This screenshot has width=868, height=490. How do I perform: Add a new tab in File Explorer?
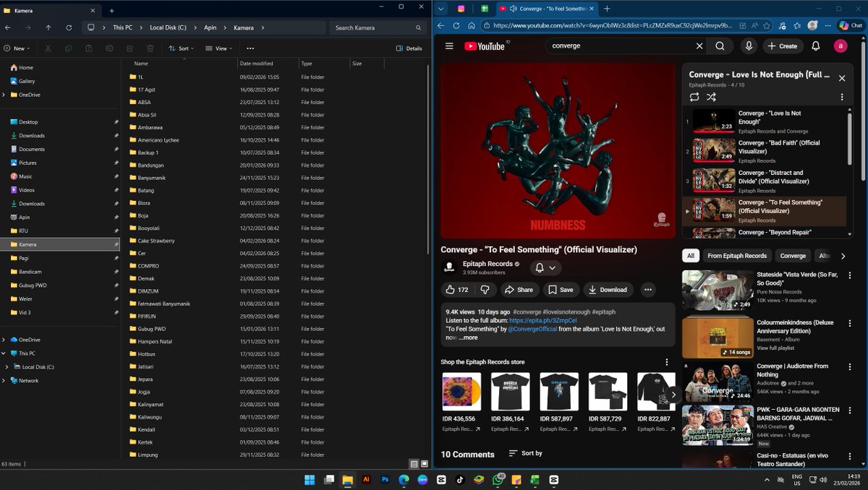(x=111, y=11)
